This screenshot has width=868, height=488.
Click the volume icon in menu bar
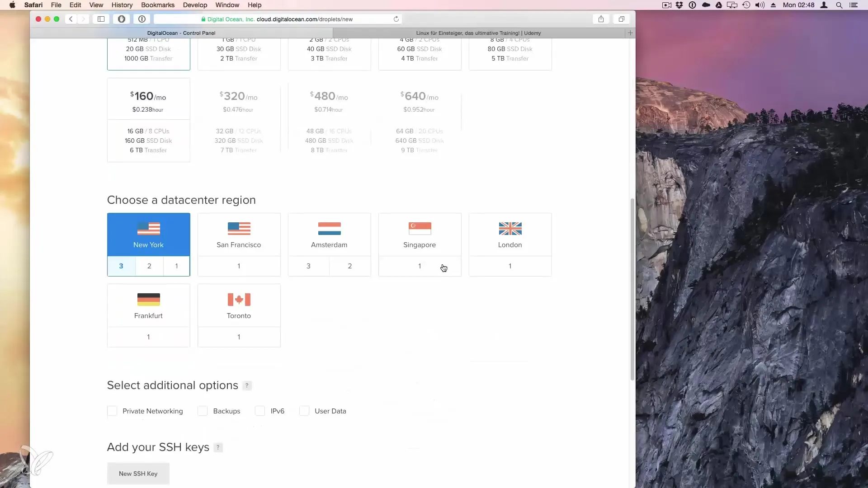pos(760,5)
